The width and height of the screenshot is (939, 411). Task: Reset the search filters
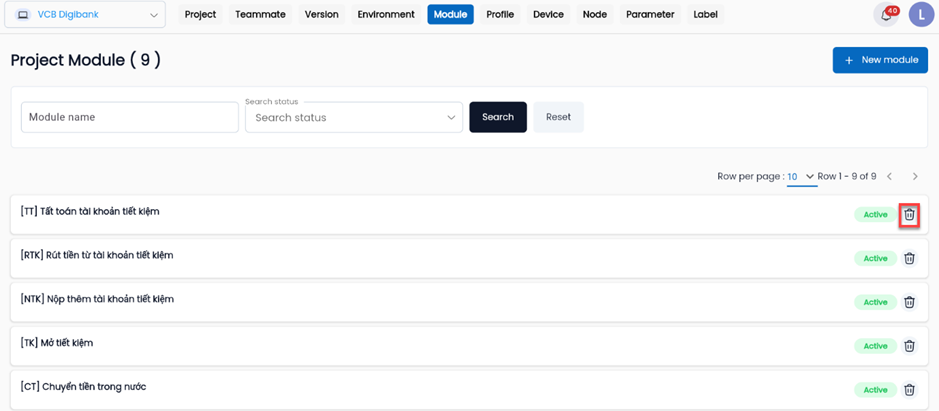click(x=558, y=117)
